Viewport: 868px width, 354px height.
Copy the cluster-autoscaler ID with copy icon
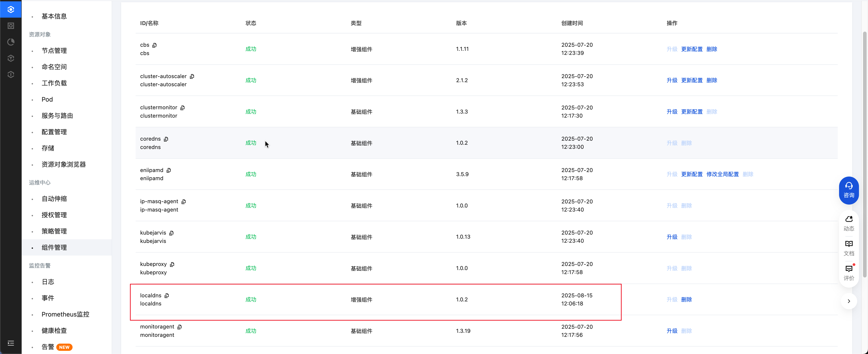pyautogui.click(x=192, y=76)
